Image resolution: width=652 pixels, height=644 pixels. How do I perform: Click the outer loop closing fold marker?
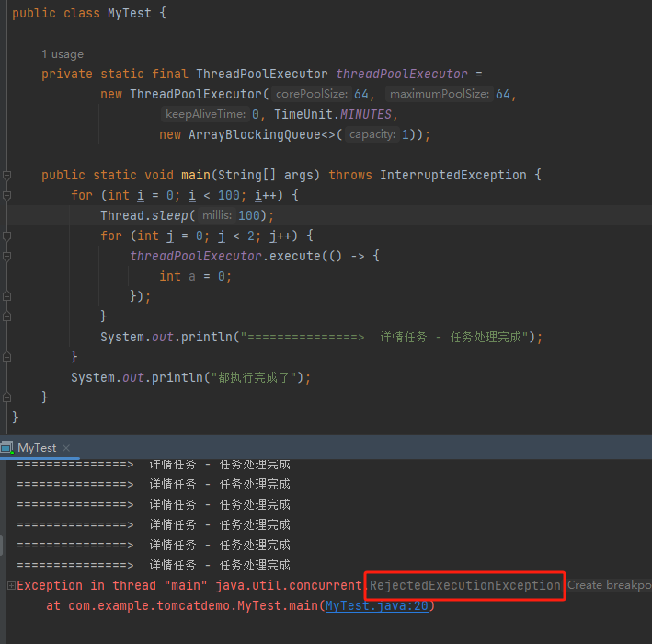point(6,357)
